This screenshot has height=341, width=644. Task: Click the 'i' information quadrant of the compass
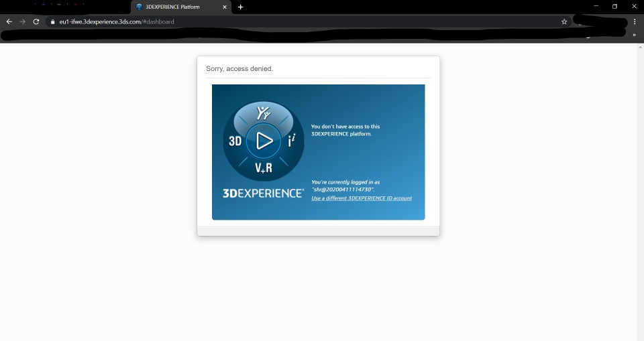(x=291, y=141)
